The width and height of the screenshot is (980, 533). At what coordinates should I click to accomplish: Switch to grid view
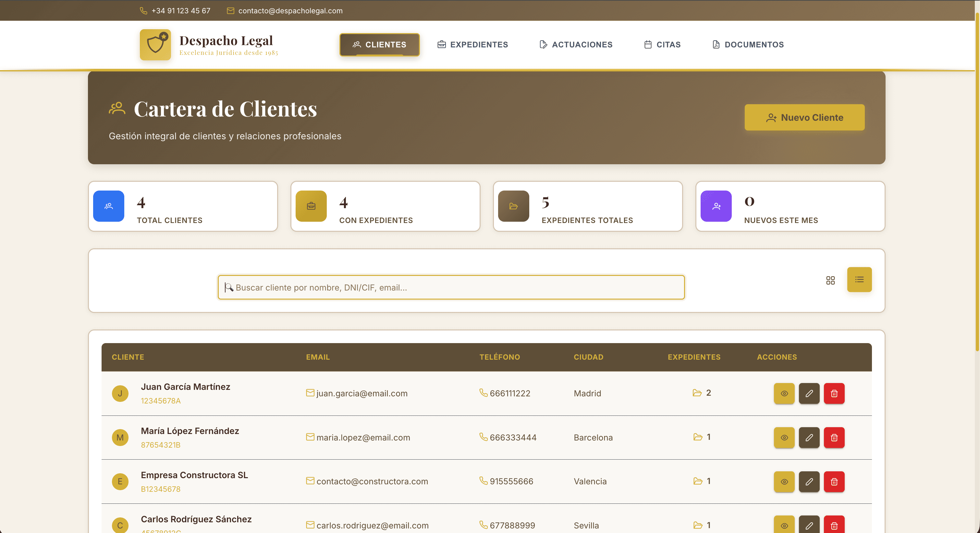pyautogui.click(x=830, y=280)
